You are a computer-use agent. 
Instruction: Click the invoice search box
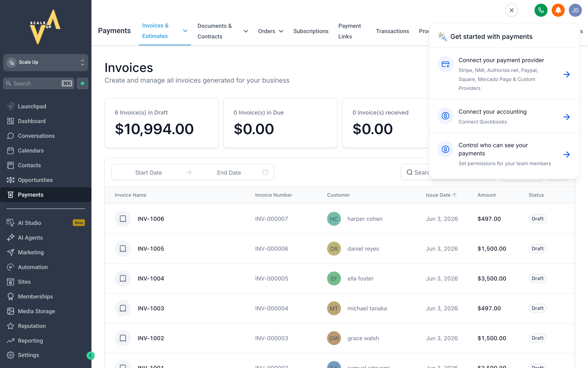click(x=415, y=172)
